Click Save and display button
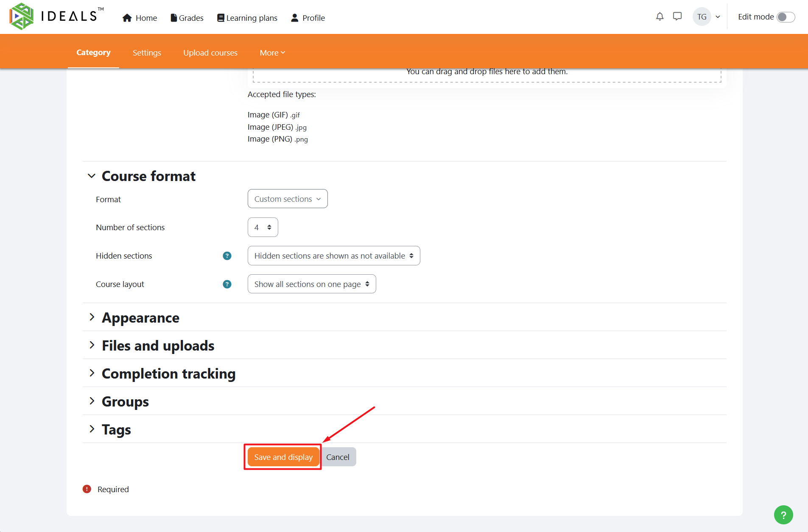The image size is (808, 532). pyautogui.click(x=283, y=457)
